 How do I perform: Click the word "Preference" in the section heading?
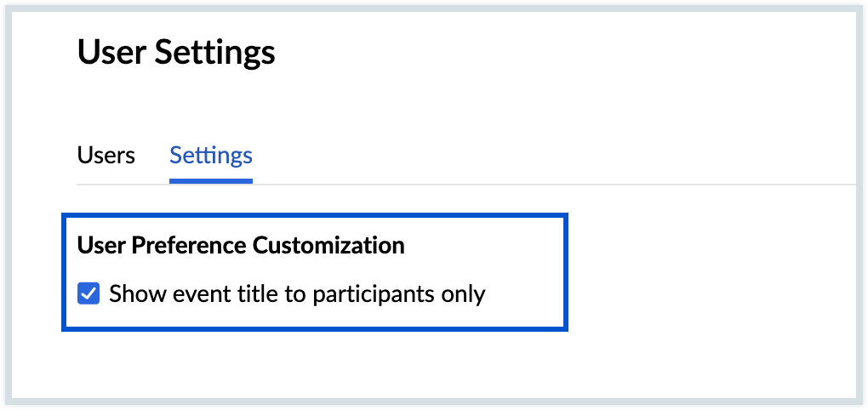(x=184, y=246)
